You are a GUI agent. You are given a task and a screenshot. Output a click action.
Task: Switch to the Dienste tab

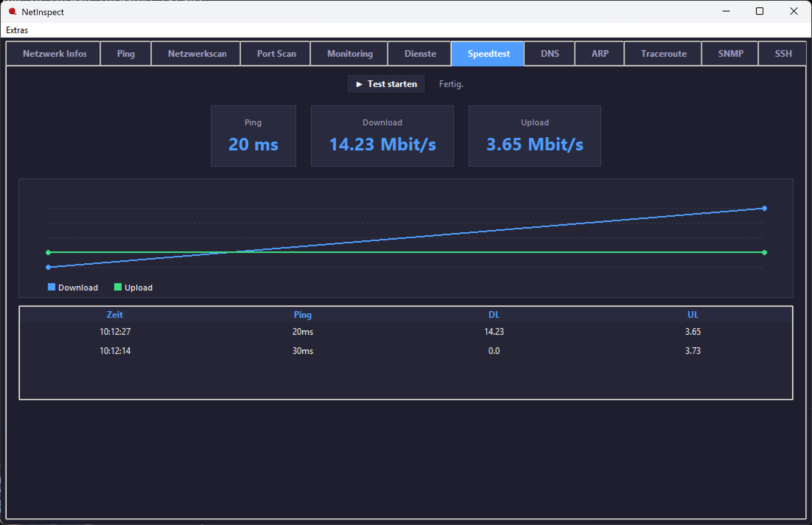[420, 54]
